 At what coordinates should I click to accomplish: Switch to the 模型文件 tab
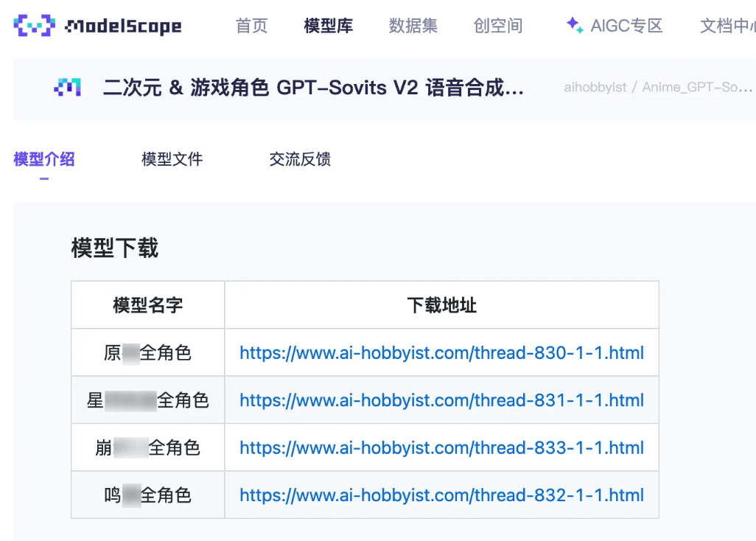(x=172, y=159)
